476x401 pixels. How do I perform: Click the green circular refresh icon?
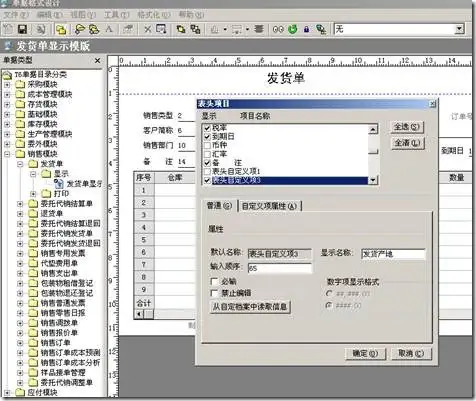coord(292,29)
